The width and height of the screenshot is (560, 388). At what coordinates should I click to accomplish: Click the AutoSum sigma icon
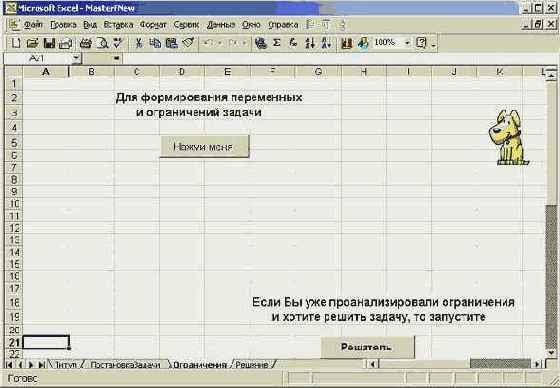click(276, 43)
